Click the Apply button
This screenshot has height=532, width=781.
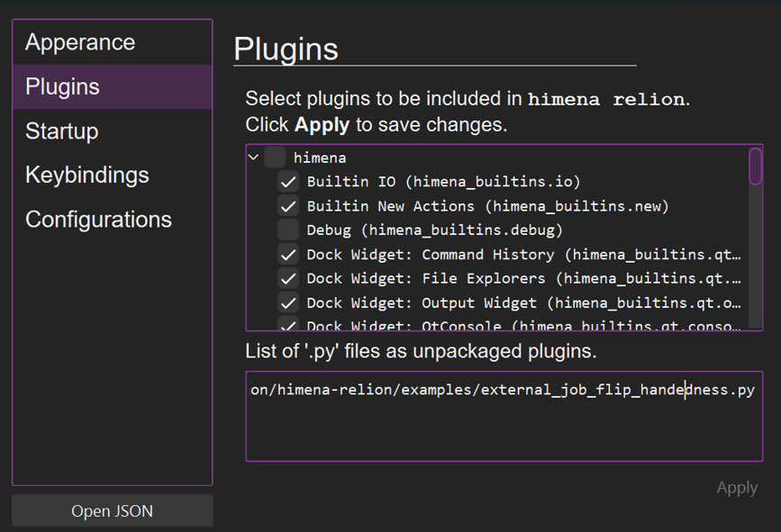pyautogui.click(x=736, y=488)
